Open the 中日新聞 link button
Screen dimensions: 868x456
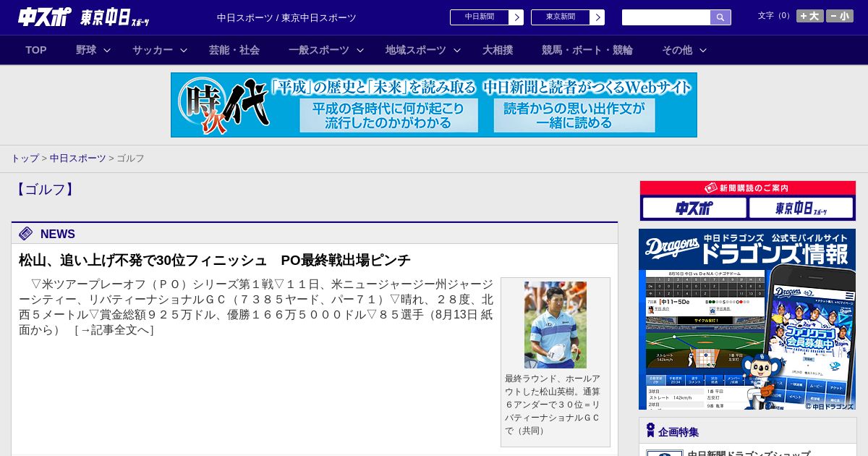click(480, 17)
